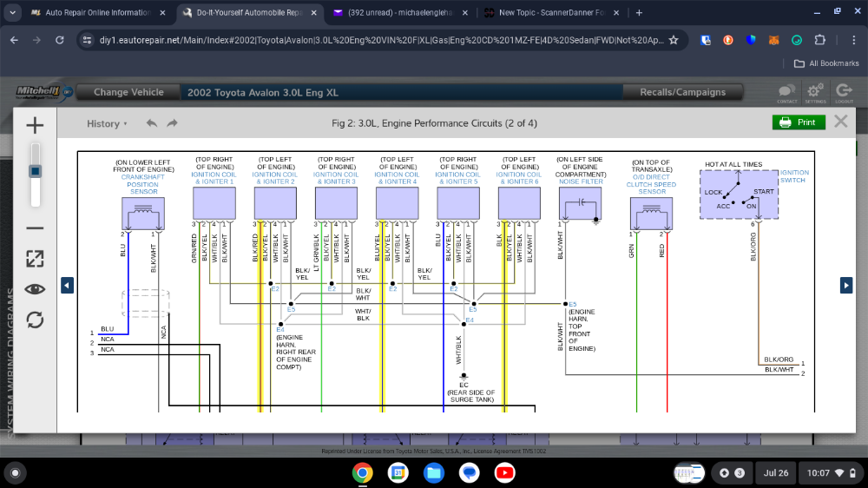Image resolution: width=868 pixels, height=488 pixels.
Task: Click the green Print button
Action: [x=799, y=122]
